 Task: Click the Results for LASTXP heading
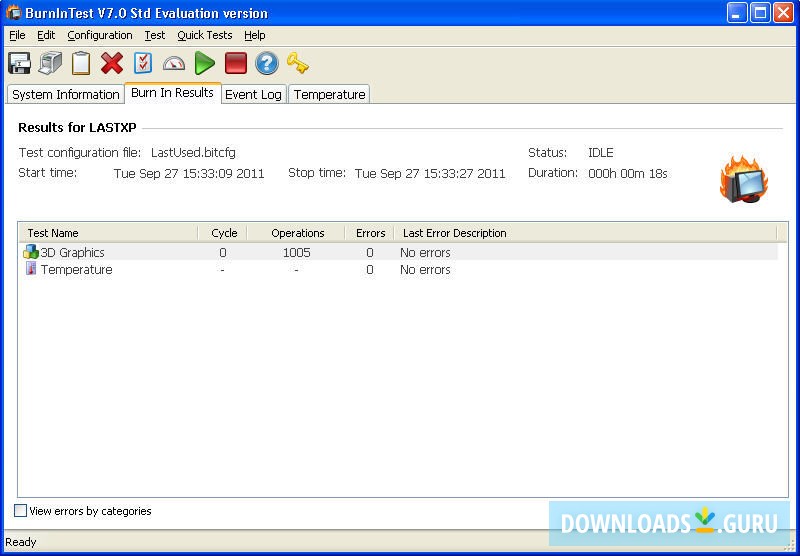[78, 128]
